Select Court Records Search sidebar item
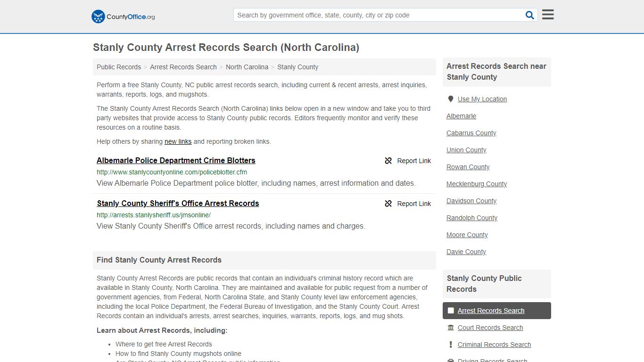Image resolution: width=644 pixels, height=362 pixels. [x=490, y=328]
